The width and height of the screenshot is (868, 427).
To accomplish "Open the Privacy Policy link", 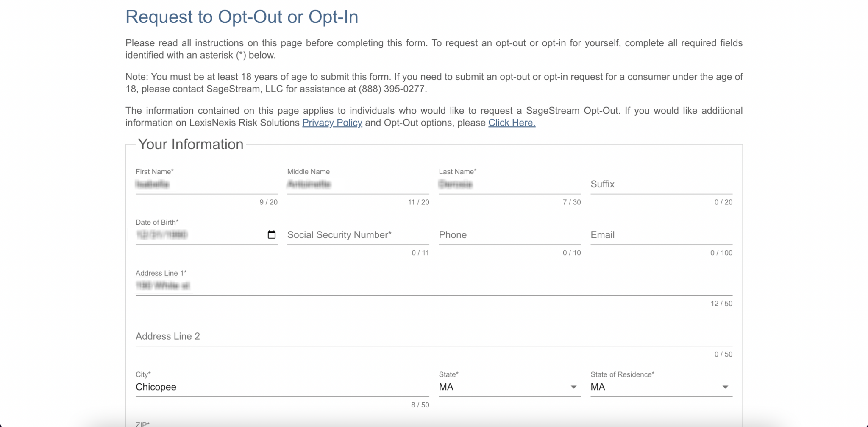I will [x=332, y=123].
